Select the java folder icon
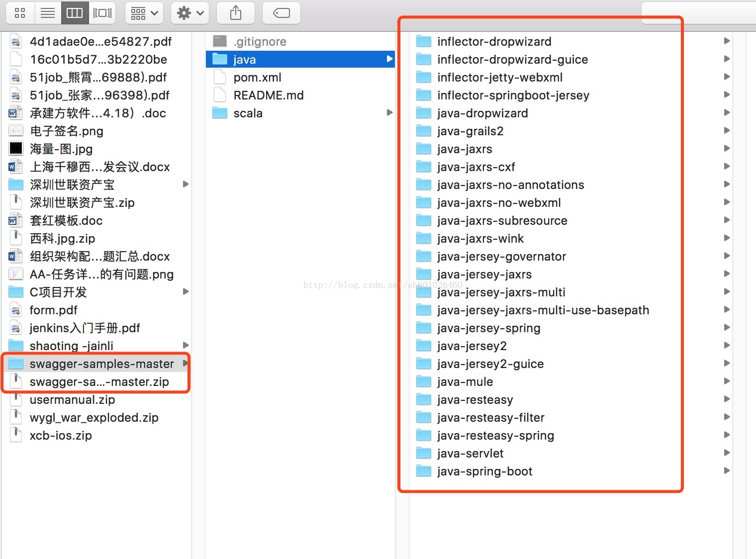Screen dimensions: 756x559 [220, 59]
